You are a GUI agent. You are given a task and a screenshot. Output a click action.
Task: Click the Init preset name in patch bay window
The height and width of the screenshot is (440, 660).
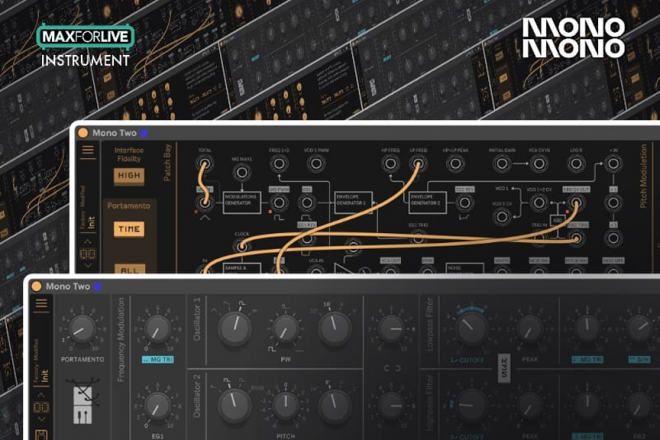coord(92,222)
